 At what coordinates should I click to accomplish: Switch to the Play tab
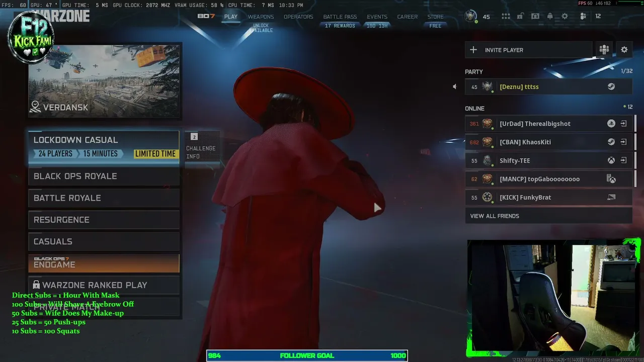coord(231,17)
